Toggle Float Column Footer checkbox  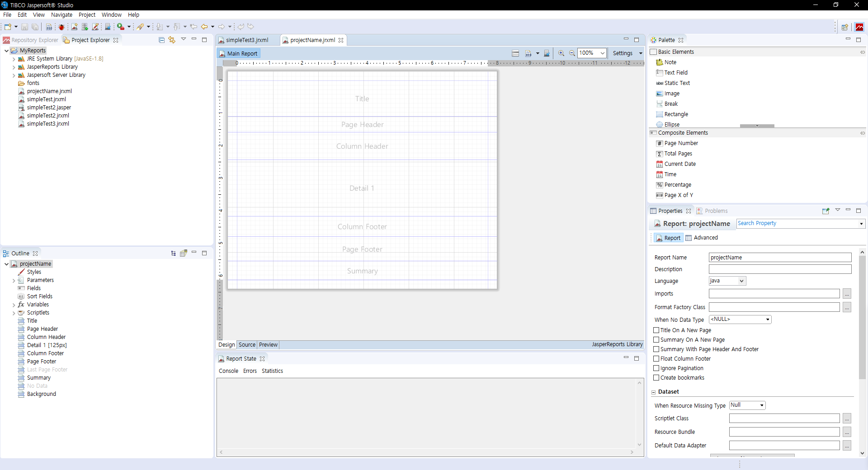tap(656, 359)
